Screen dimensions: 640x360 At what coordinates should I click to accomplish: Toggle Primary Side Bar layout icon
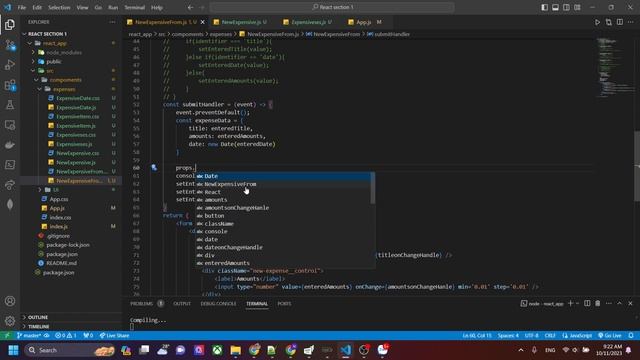(544, 7)
